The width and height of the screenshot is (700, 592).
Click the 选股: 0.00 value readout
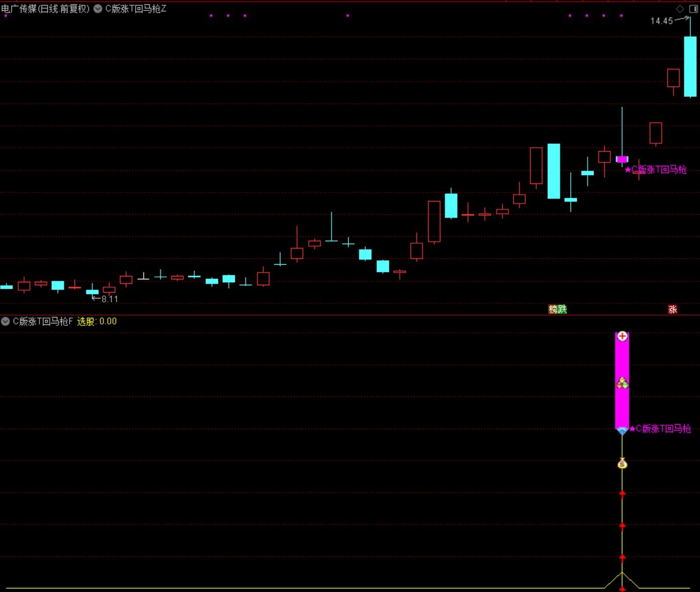tap(97, 321)
